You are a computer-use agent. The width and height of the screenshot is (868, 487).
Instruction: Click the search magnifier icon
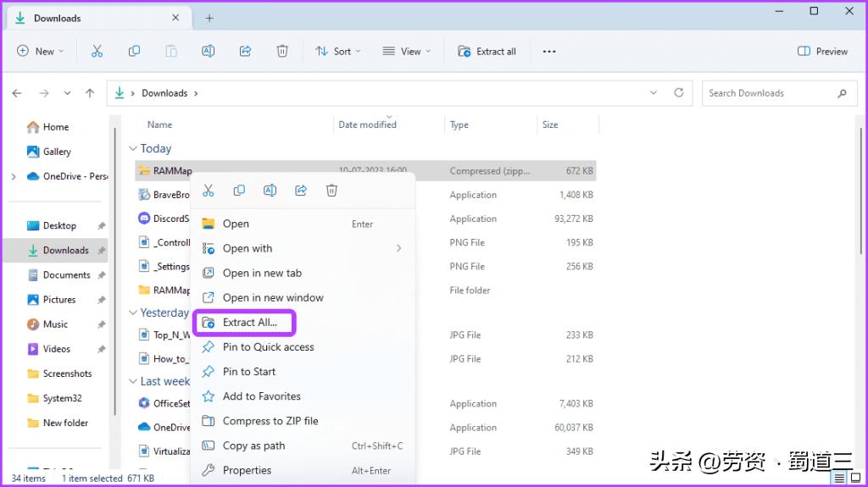click(x=842, y=93)
